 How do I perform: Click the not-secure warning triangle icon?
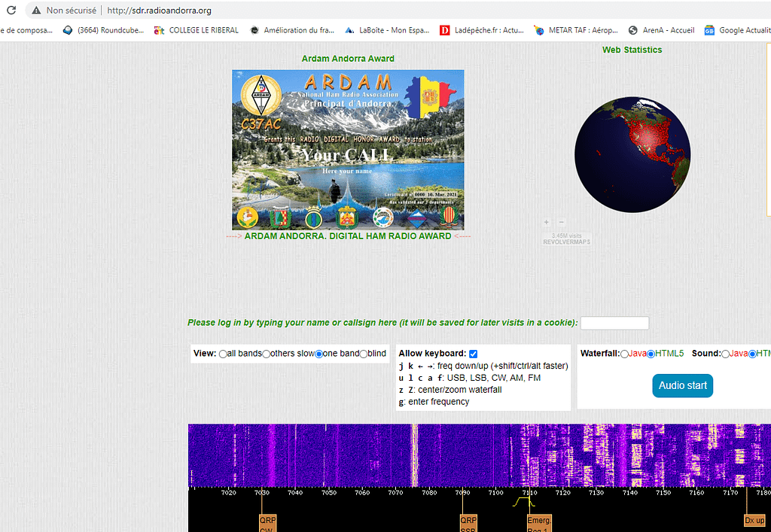36,11
